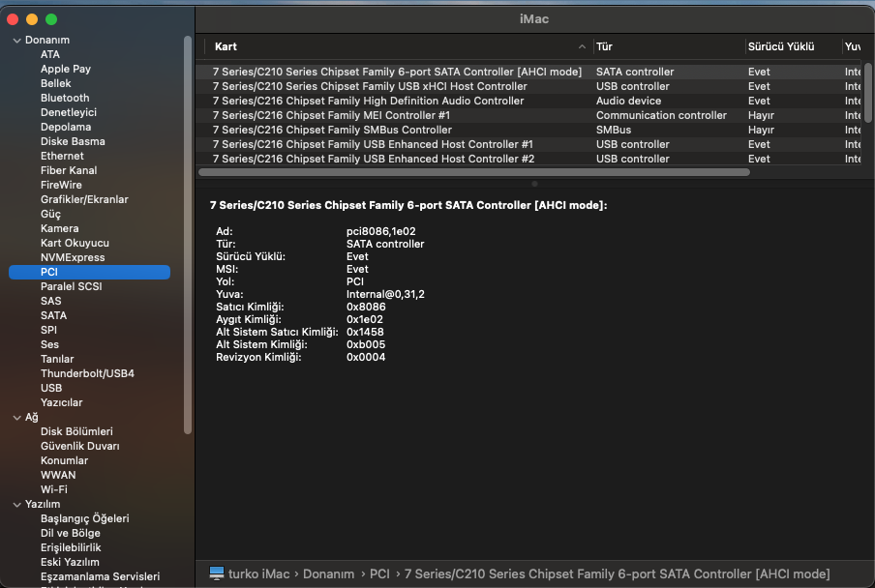Open the Wi-Fi network entry
The width and height of the screenshot is (875, 588).
click(x=54, y=489)
